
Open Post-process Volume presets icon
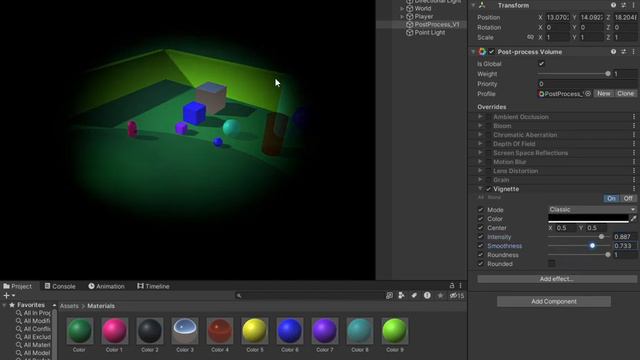coord(624,52)
